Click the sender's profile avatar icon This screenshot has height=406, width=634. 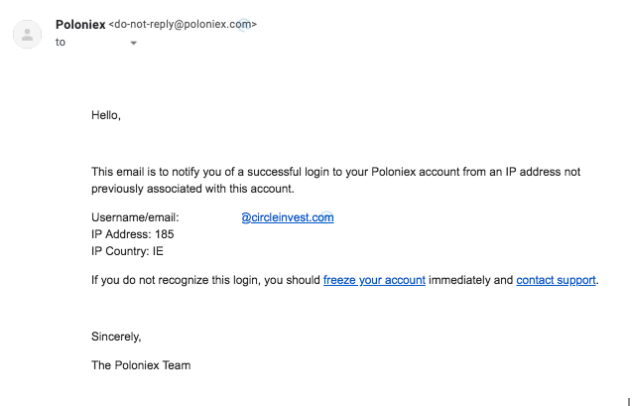click(x=27, y=34)
